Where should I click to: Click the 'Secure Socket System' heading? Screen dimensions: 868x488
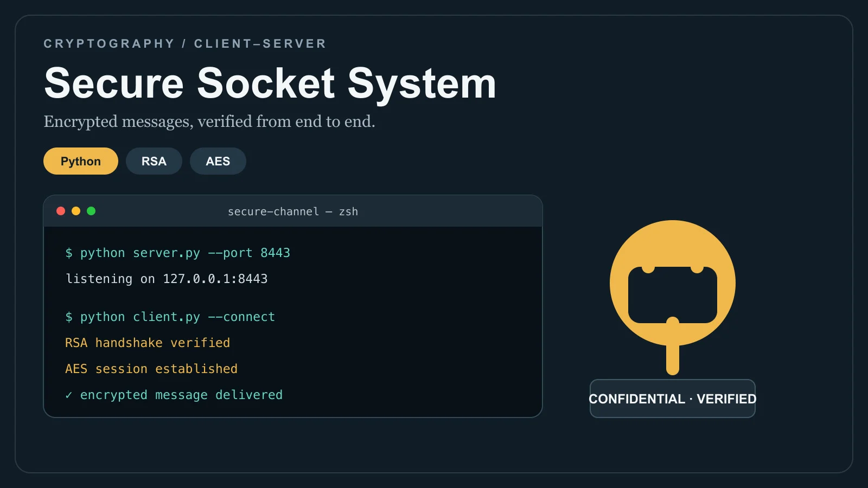coord(270,84)
